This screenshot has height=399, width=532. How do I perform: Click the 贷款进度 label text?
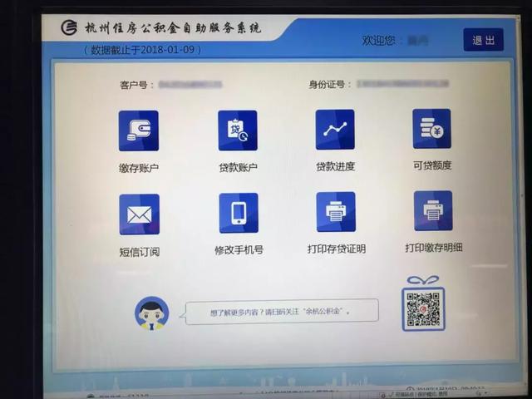click(336, 166)
